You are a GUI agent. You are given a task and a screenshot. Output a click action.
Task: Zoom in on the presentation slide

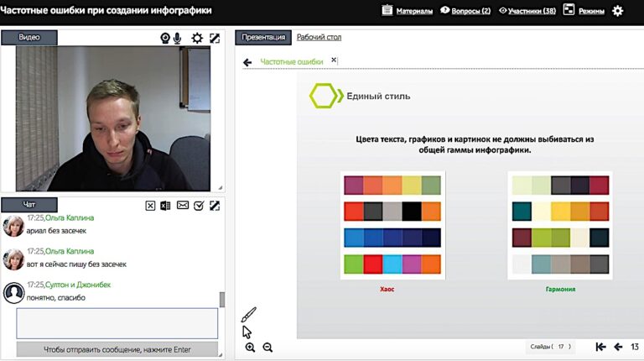point(250,348)
